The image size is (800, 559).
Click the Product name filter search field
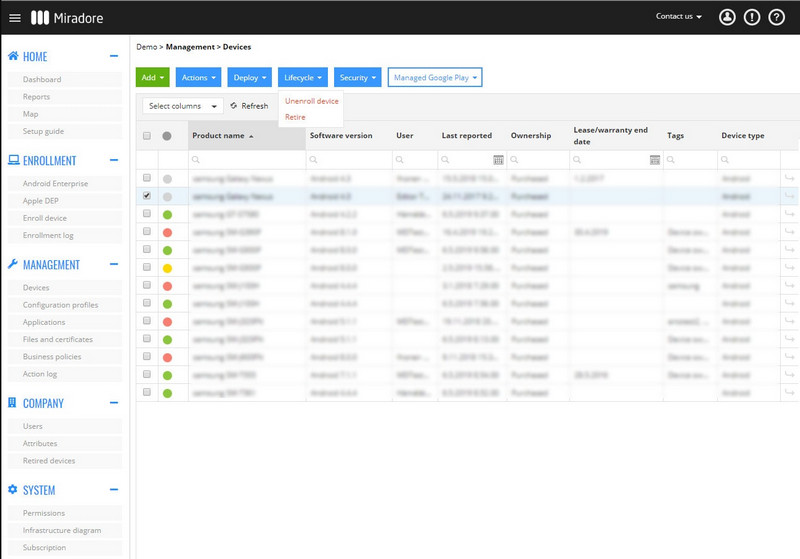[247, 160]
